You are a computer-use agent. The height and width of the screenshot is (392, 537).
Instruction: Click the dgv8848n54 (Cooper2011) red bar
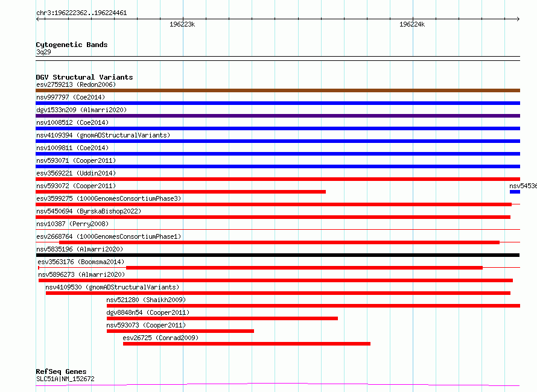point(222,318)
